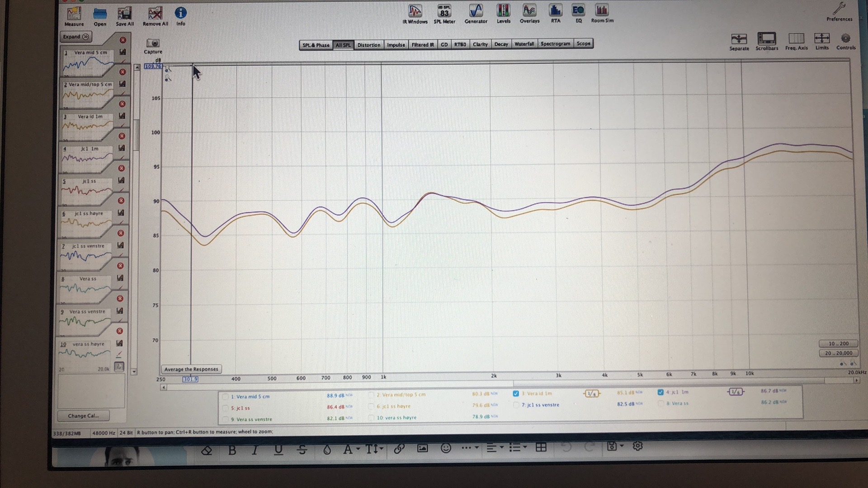Image resolution: width=868 pixels, height=488 pixels.
Task: Switch to RT60 tab
Action: [460, 44]
